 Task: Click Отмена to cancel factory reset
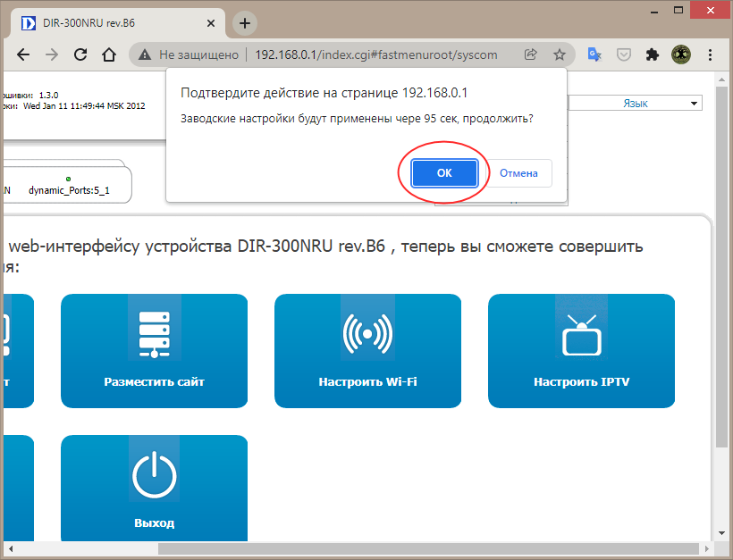coord(518,173)
